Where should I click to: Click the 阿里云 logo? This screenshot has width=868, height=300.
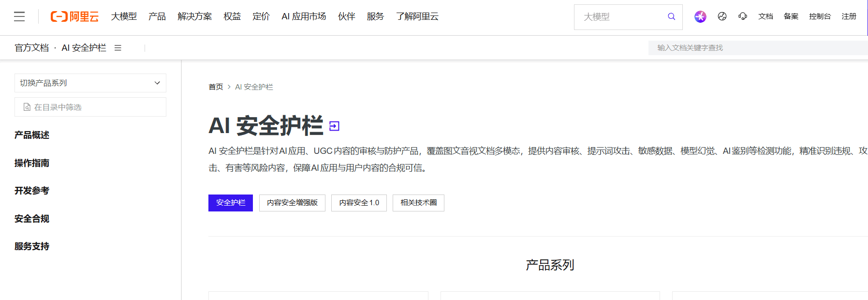tap(74, 17)
